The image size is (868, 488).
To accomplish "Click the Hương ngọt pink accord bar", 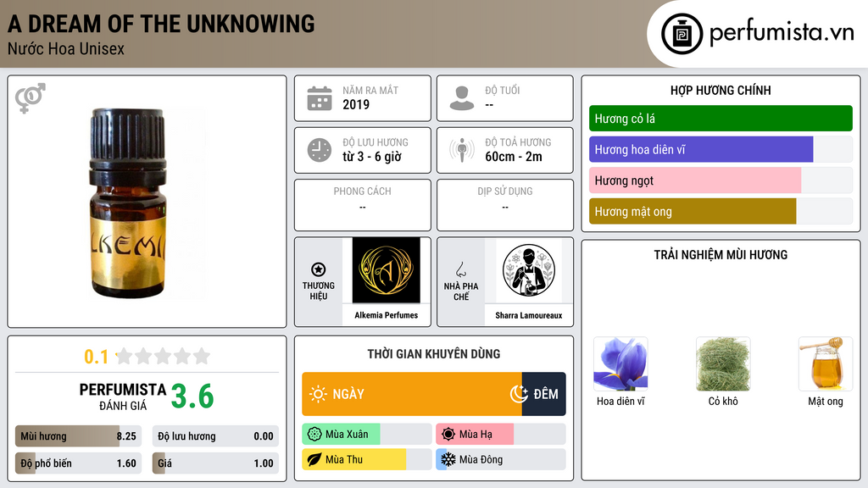I will tap(721, 180).
